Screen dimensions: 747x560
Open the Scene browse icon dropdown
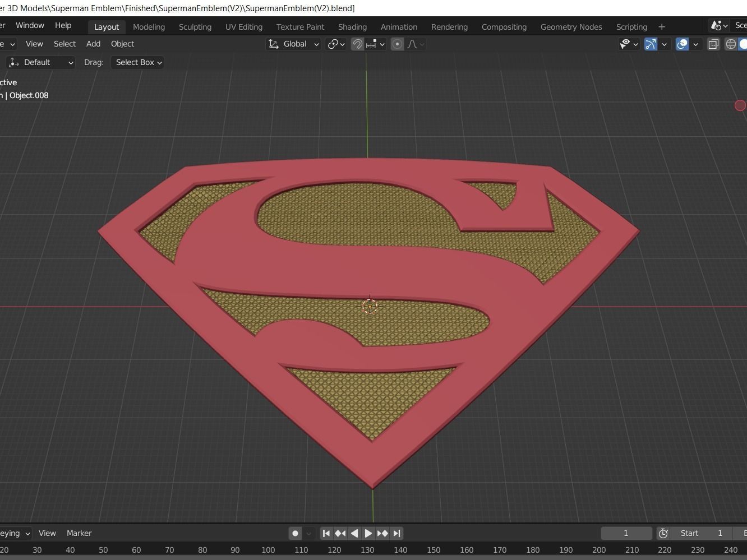pyautogui.click(x=720, y=25)
